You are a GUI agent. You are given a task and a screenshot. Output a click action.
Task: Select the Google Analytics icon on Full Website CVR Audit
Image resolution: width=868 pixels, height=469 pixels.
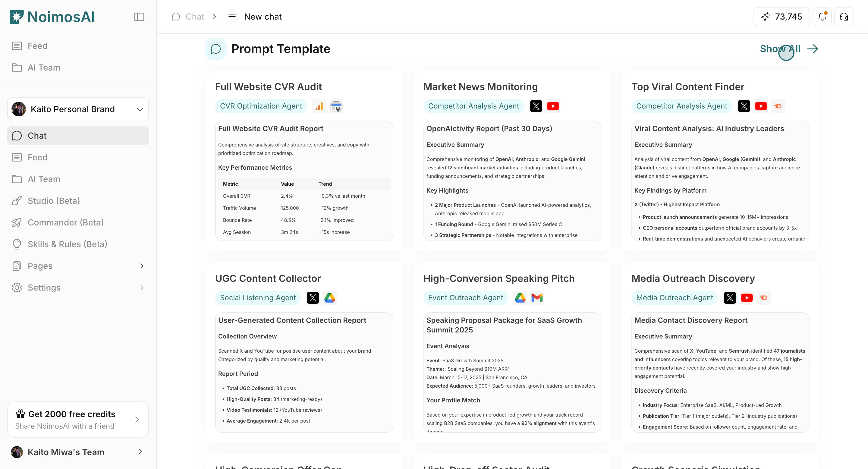(x=319, y=106)
